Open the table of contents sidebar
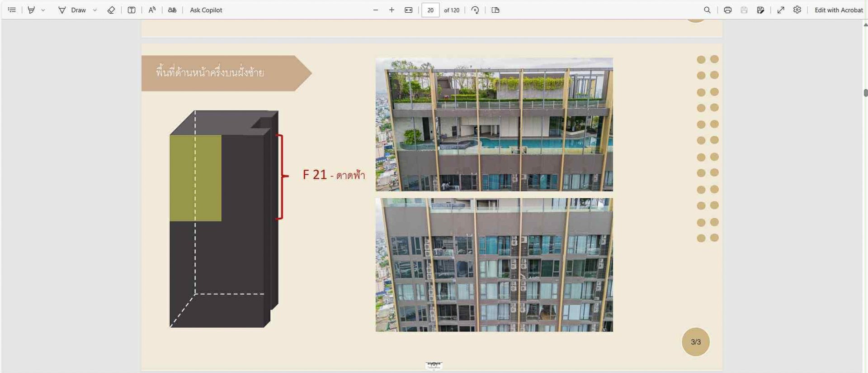This screenshot has width=868, height=373. point(12,10)
